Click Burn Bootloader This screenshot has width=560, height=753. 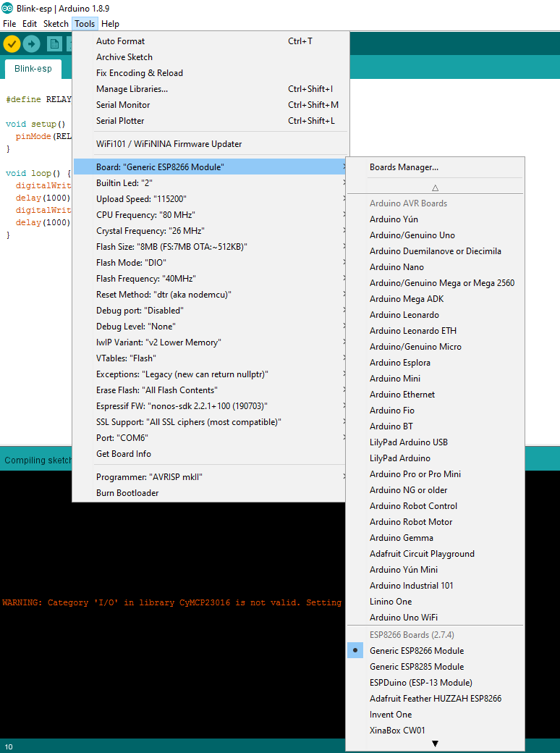click(210, 493)
